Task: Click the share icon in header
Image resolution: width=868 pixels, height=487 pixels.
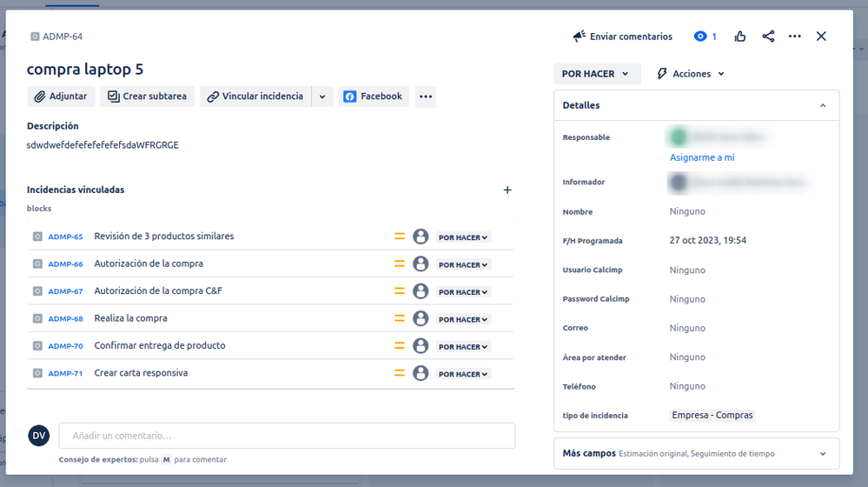Action: coord(768,37)
